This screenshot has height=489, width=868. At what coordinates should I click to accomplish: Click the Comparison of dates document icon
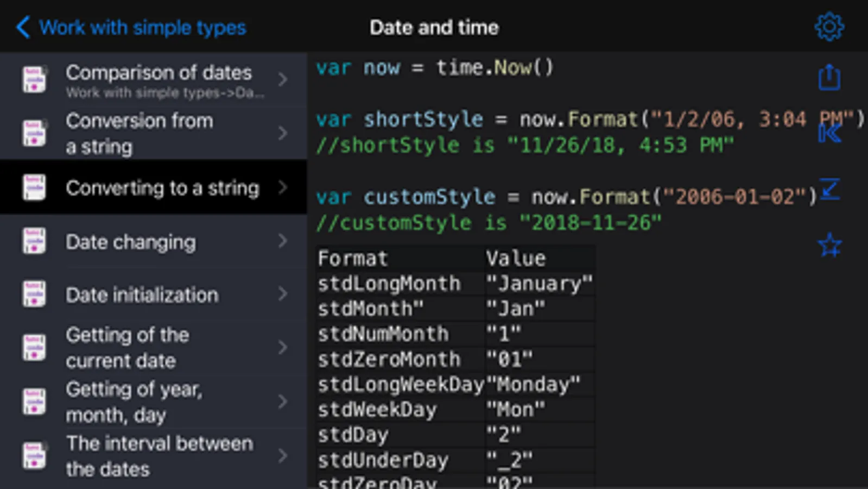click(x=34, y=79)
